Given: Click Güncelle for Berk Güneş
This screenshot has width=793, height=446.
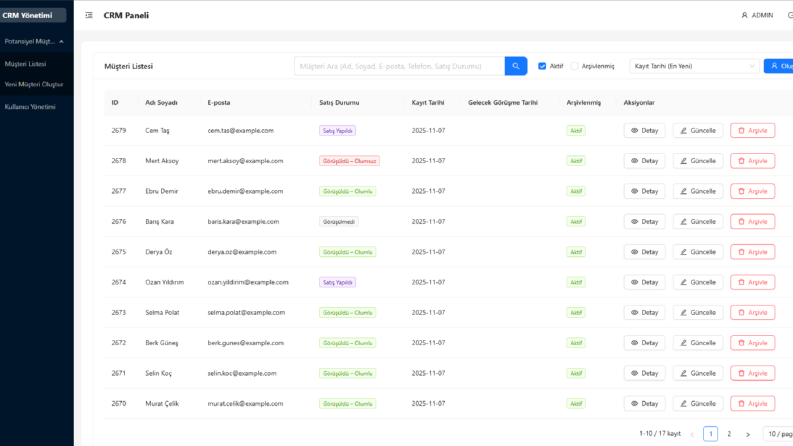Looking at the screenshot, I should click(698, 343).
